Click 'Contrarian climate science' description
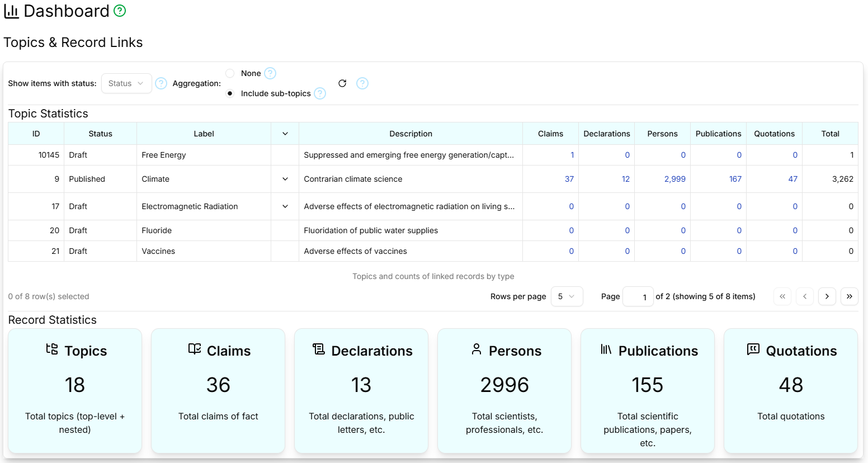 [x=353, y=179]
